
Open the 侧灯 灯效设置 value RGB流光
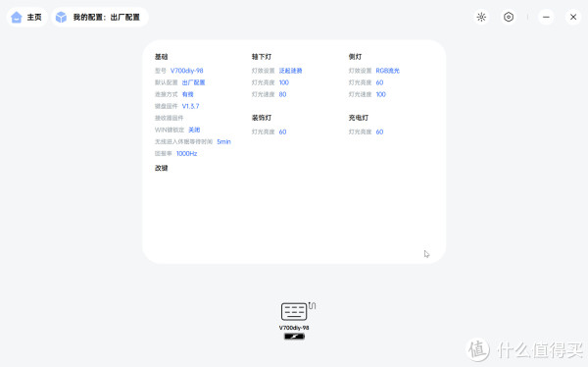387,71
